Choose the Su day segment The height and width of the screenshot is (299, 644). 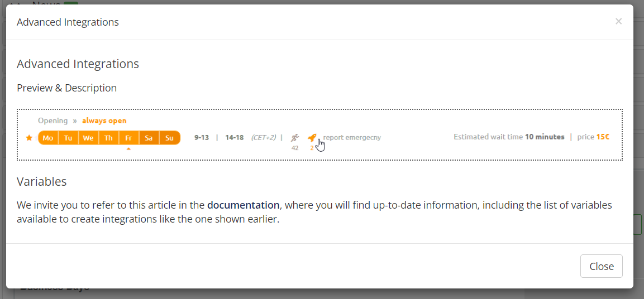[170, 138]
